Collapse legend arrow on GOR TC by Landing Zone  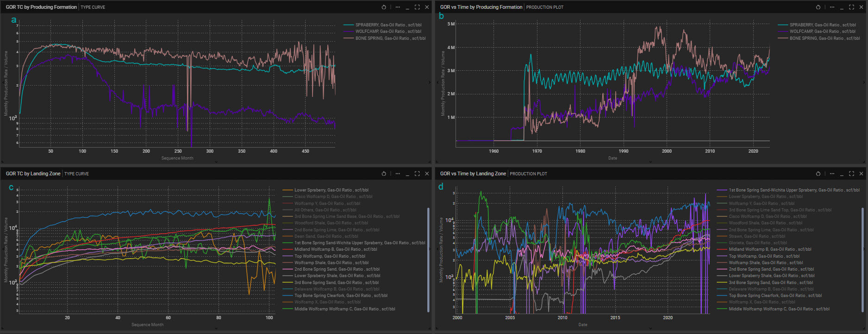430,249
